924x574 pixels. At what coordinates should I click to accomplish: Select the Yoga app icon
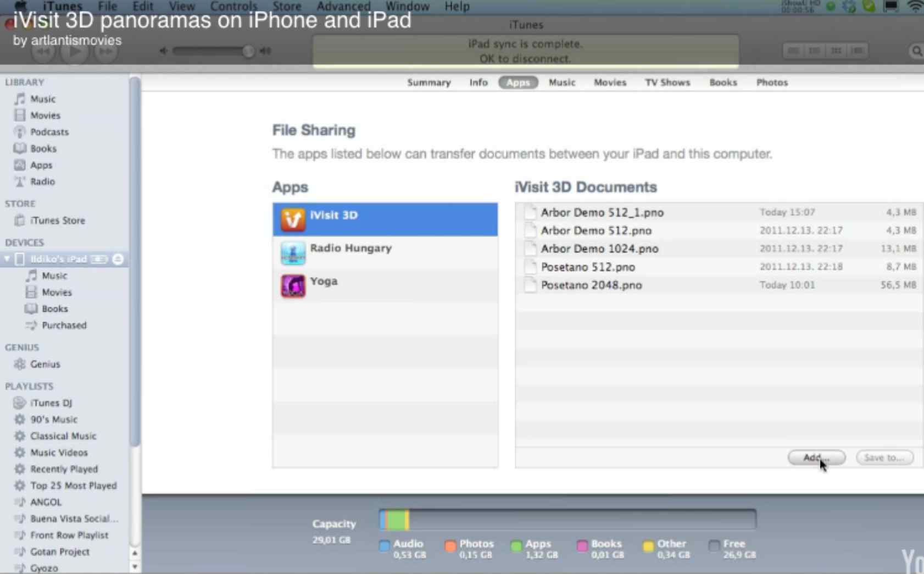[x=293, y=286]
